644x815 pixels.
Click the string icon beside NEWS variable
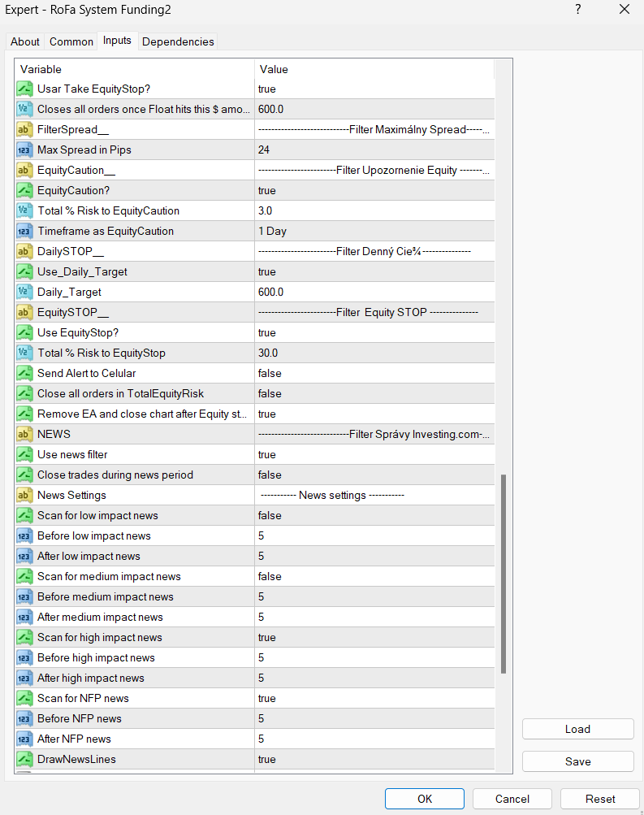(x=24, y=434)
